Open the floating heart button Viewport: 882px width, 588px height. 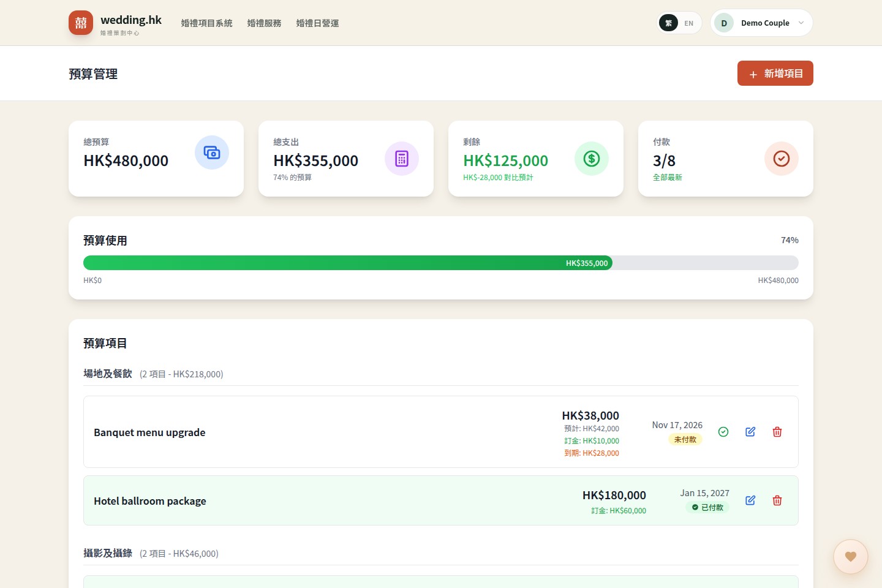[x=850, y=556]
